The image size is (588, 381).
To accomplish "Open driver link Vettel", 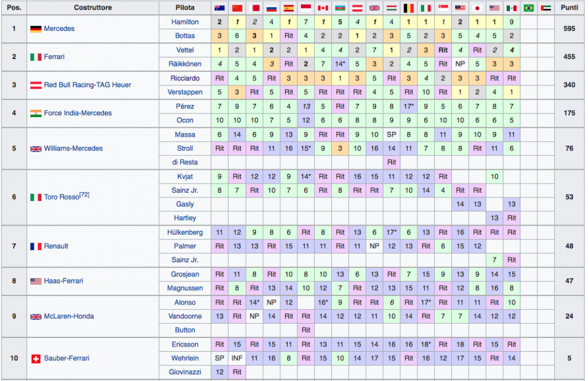I will click(185, 50).
